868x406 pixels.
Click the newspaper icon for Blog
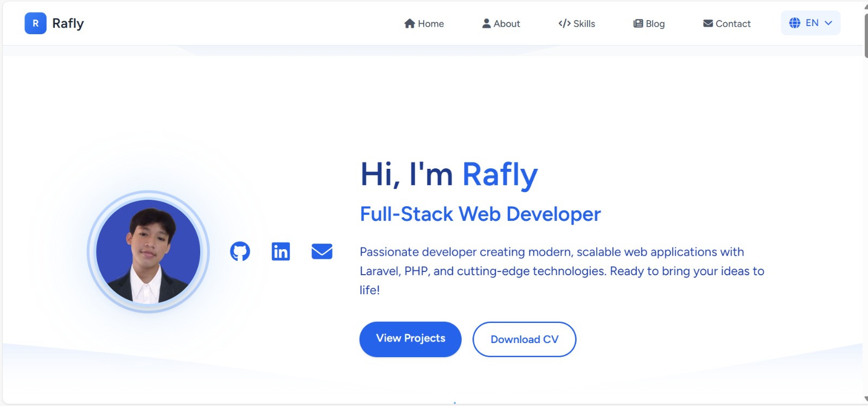[638, 23]
